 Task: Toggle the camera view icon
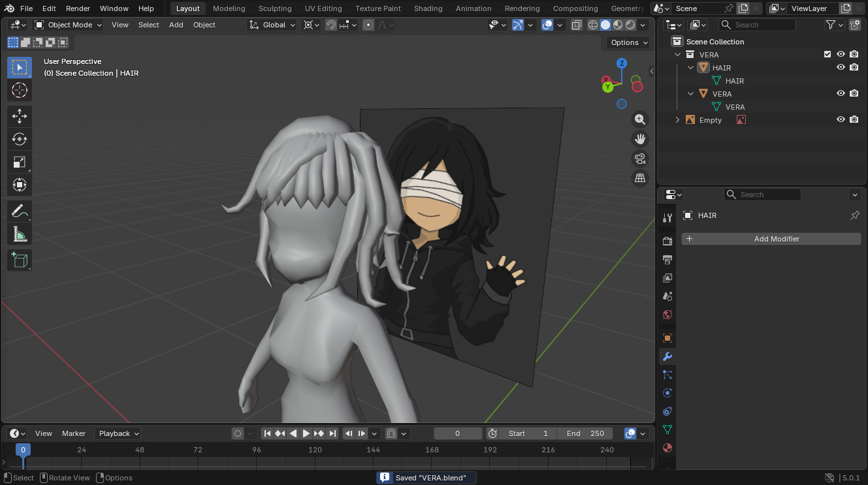(640, 158)
